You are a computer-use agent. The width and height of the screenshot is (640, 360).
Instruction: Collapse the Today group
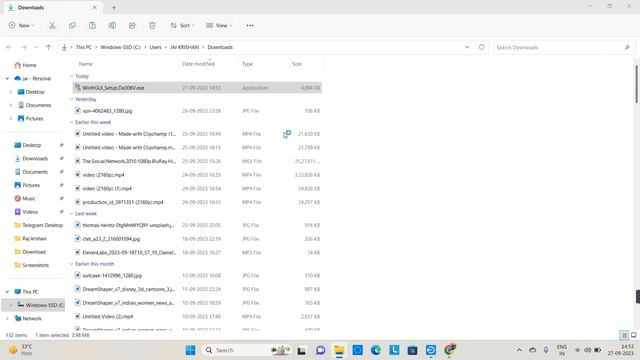click(72, 76)
